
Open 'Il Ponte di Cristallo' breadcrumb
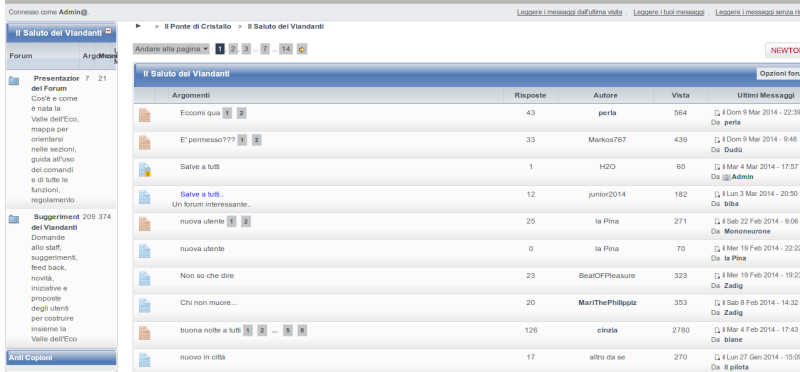coord(197,26)
